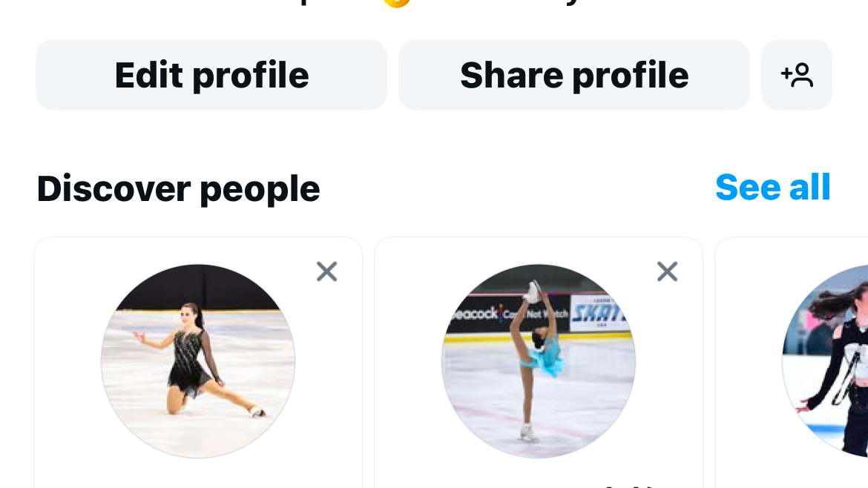The height and width of the screenshot is (488, 868).
Task: Open the add person icon button
Action: (x=796, y=75)
